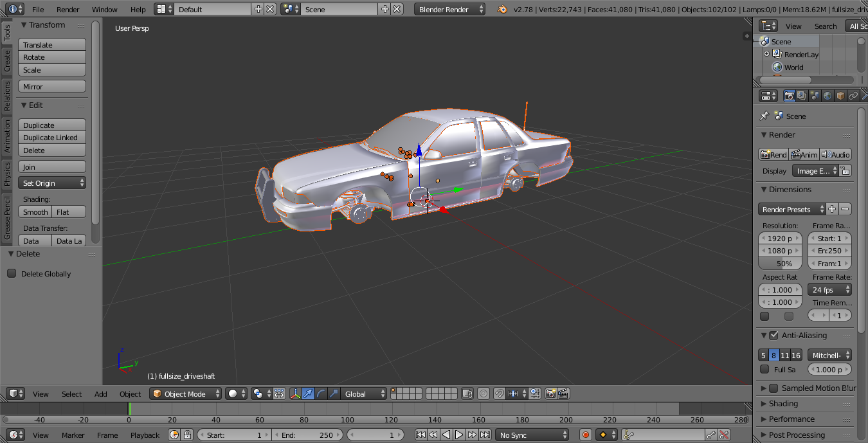Enable Delete Globally checkbox
Screen dimensions: 868x443
12,273
